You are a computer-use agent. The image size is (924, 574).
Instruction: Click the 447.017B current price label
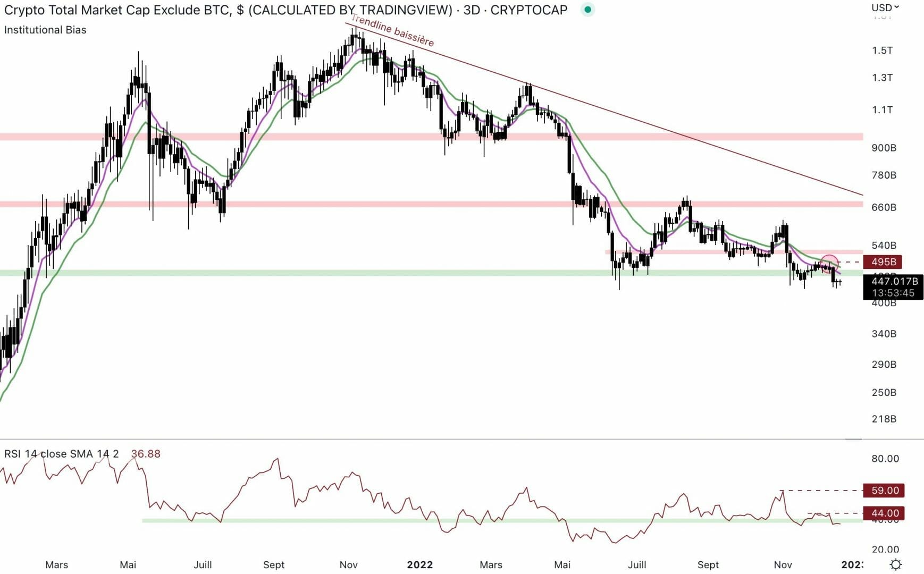[893, 282]
